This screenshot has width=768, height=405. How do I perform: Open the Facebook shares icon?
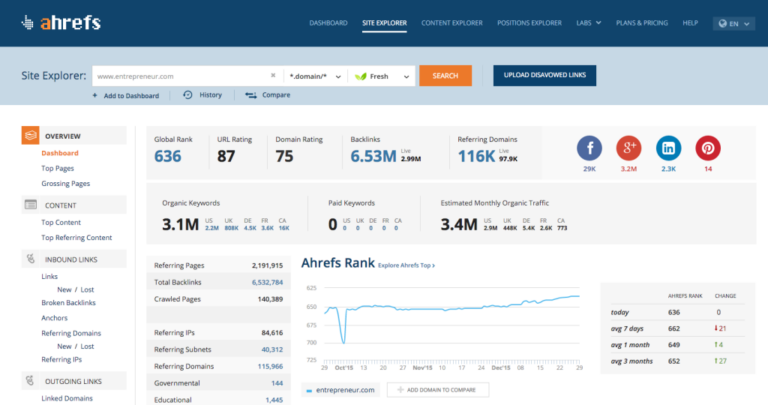tap(589, 148)
